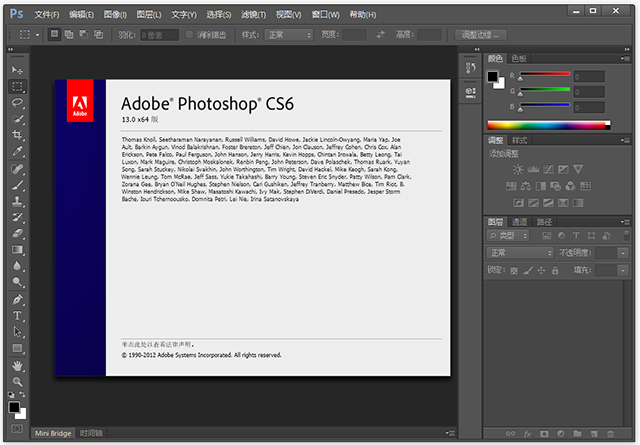Toggle the lock all layer icon
The height and width of the screenshot is (445, 640).
pyautogui.click(x=557, y=270)
